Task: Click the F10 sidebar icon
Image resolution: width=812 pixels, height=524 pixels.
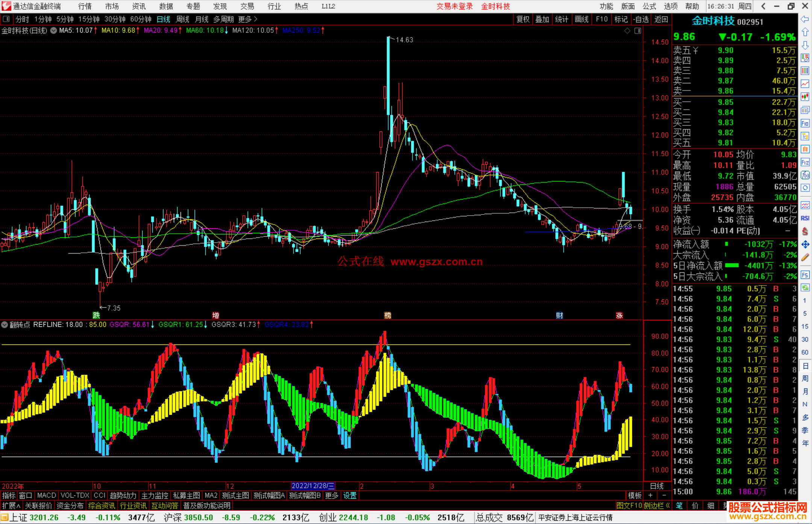Action: [805, 123]
